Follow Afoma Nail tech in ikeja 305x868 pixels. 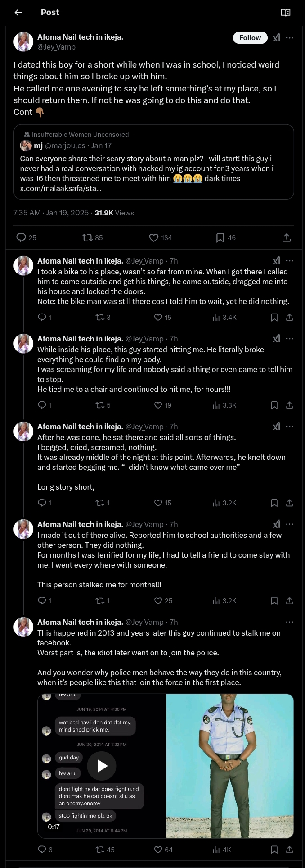click(x=250, y=38)
